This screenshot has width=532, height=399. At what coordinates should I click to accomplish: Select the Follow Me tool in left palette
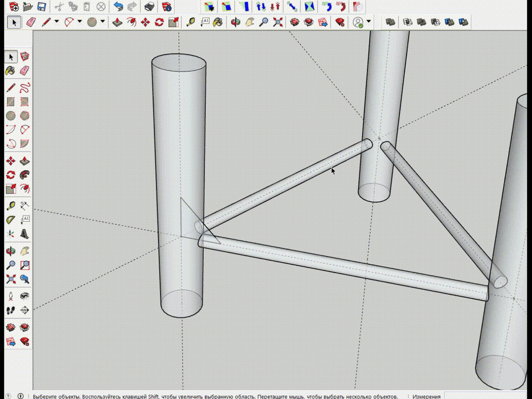click(25, 175)
